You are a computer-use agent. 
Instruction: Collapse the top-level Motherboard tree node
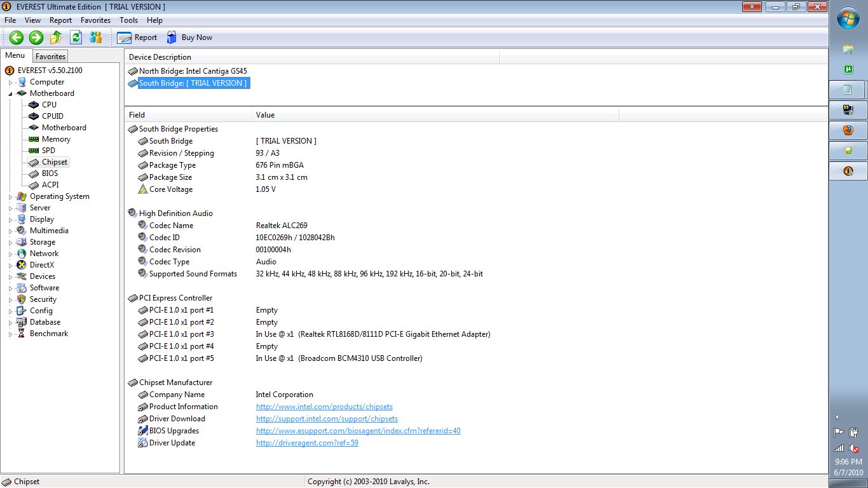[10, 94]
